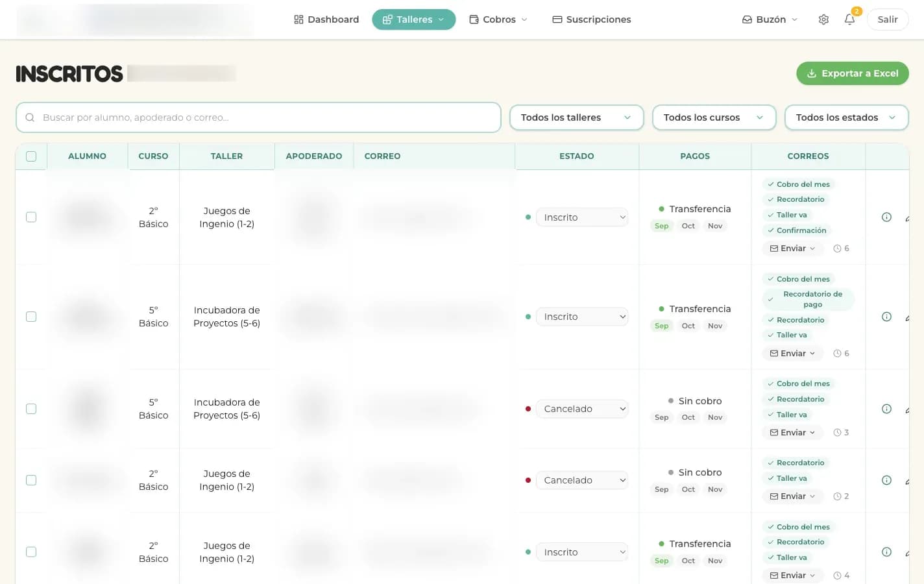Navigate to Suscripciones
This screenshot has width=924, height=584.
[591, 19]
